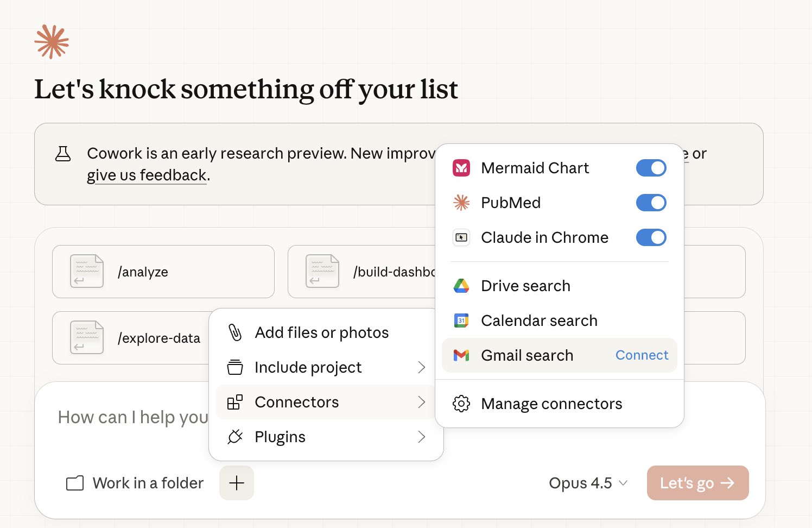
Task: Turn off the PubMed connector switch
Action: [651, 203]
